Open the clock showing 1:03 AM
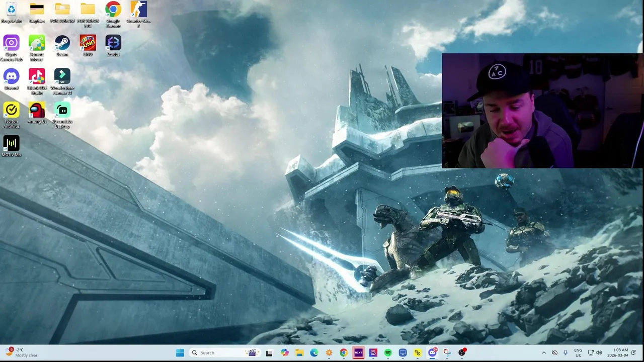Image resolution: width=644 pixels, height=362 pixels. 617,353
